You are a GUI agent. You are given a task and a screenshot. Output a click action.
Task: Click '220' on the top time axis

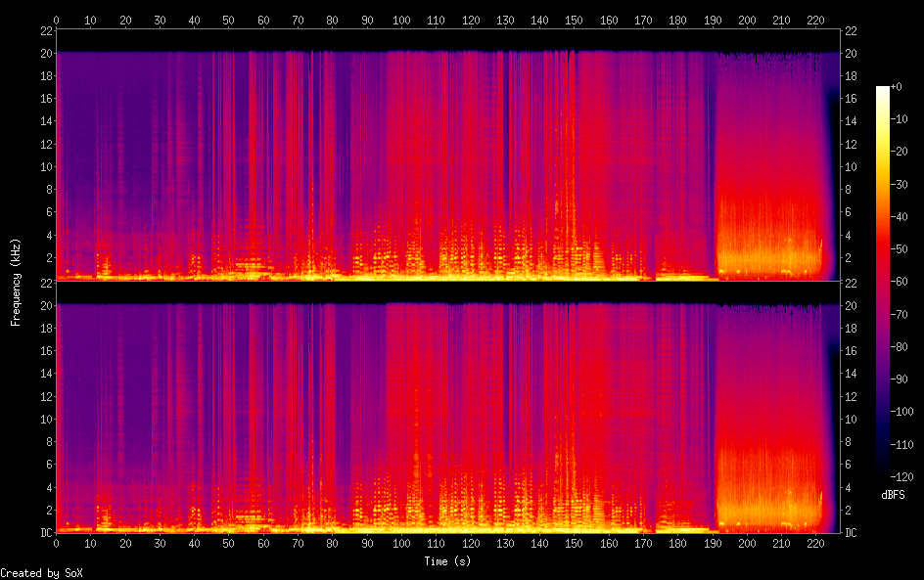tap(815, 20)
